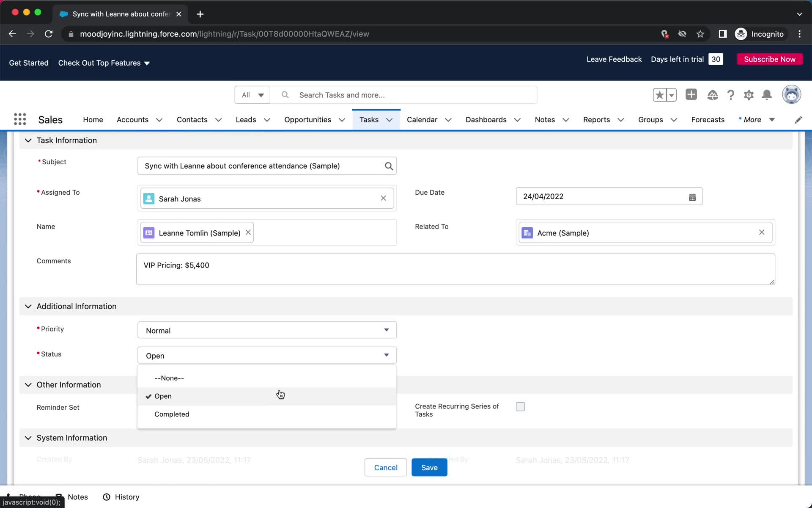The height and width of the screenshot is (508, 812).
Task: Click the Save button
Action: (429, 467)
